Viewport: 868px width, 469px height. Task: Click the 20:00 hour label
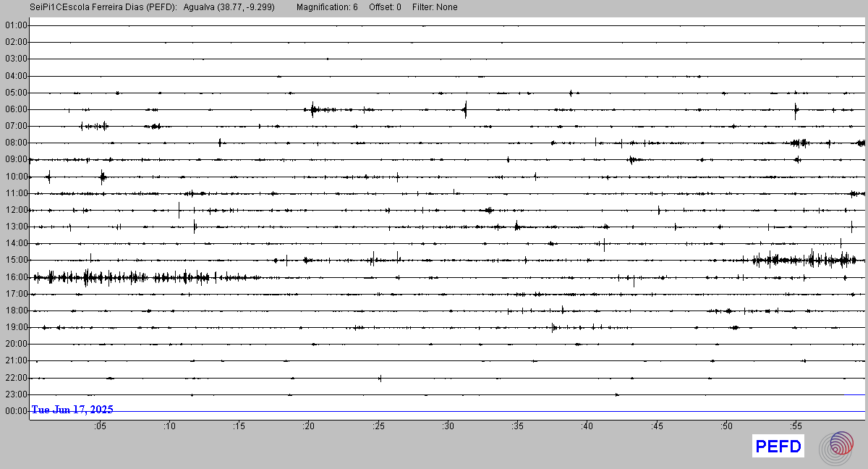[x=16, y=344]
